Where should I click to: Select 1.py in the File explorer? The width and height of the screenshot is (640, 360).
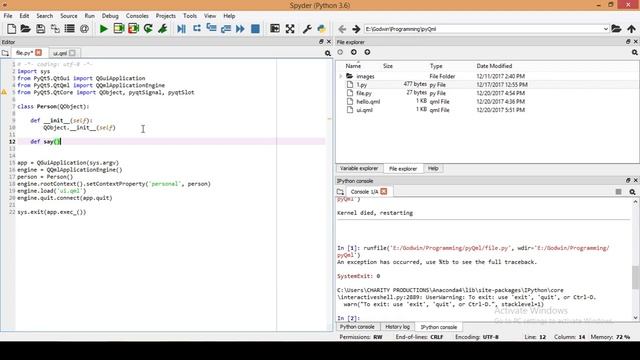pos(362,84)
